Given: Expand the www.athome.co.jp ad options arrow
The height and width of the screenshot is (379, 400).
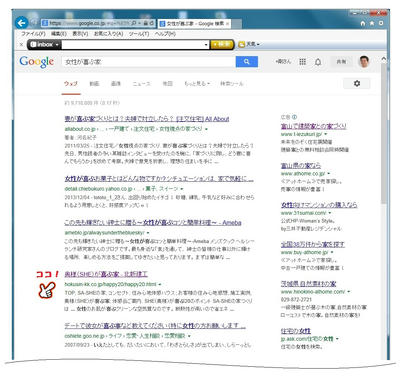Looking at the screenshot, I should 329,174.
